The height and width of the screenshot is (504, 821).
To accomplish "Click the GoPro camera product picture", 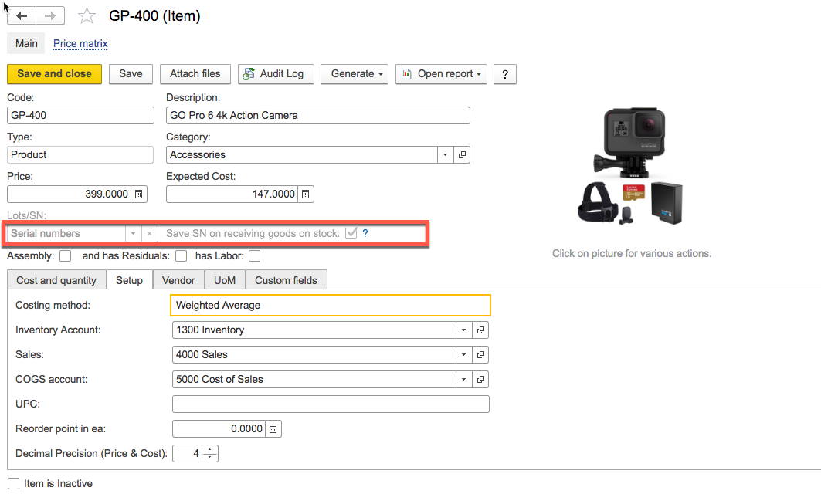I will (x=632, y=167).
